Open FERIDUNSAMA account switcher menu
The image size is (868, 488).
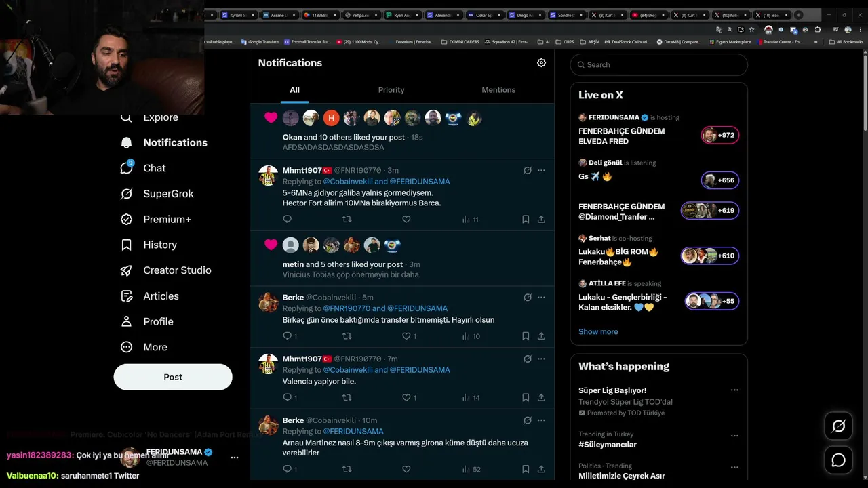(235, 457)
